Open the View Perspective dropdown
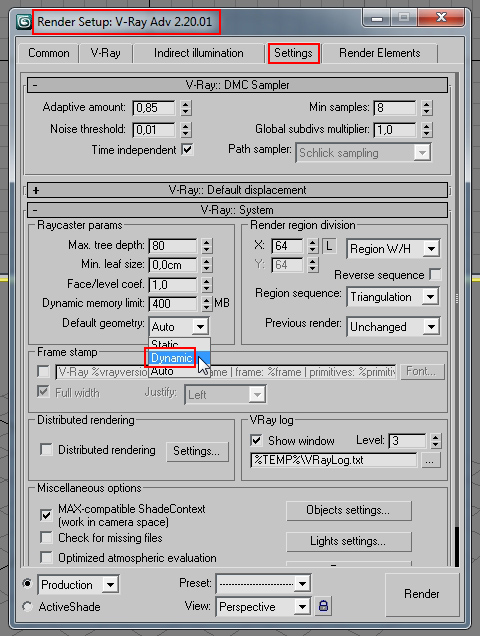 pos(264,607)
